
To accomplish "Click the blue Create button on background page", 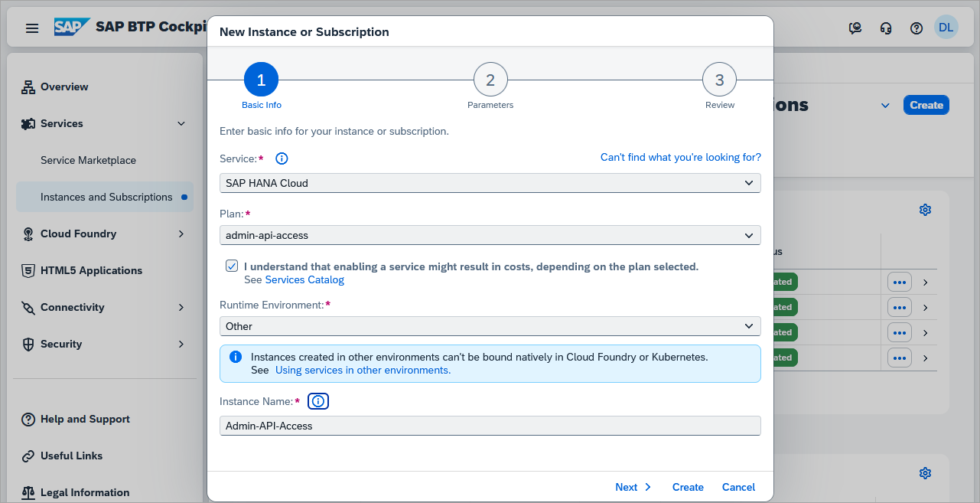I will click(x=926, y=106).
